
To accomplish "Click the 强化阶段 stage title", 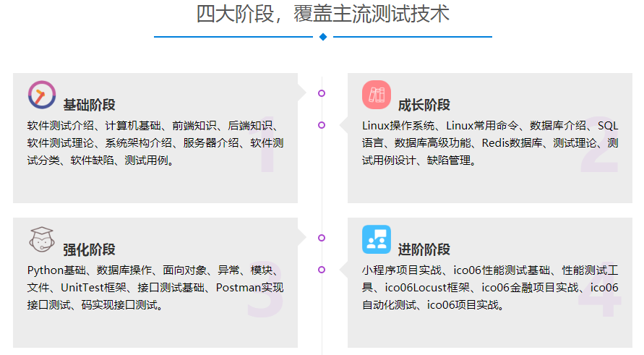I will pos(89,249).
